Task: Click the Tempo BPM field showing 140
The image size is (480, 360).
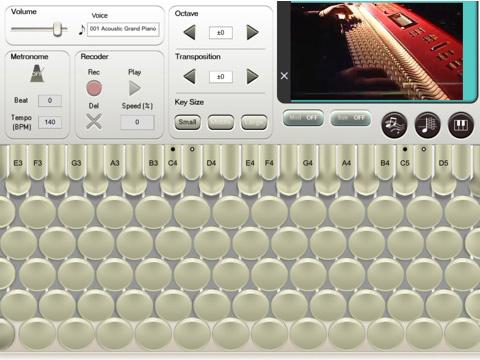Action: [50, 122]
